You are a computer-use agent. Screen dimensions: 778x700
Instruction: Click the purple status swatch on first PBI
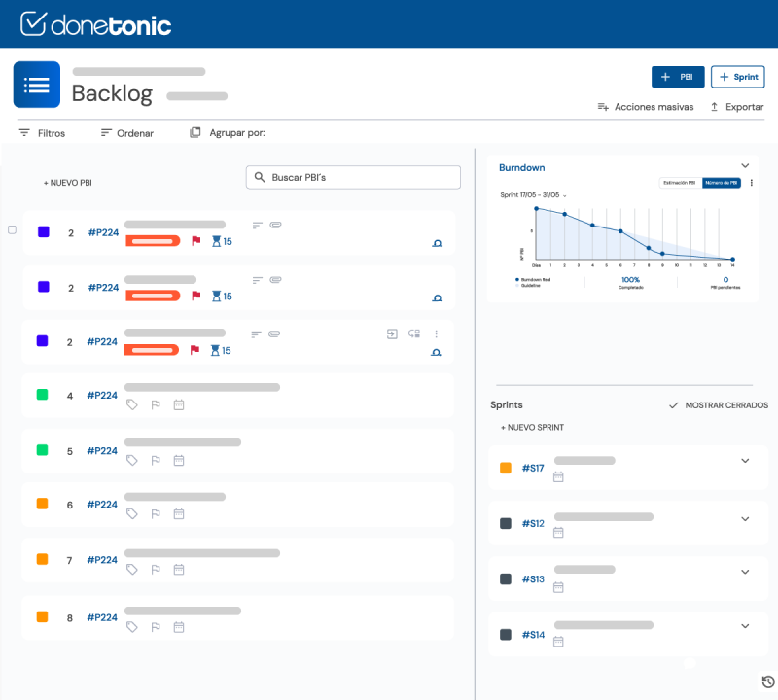pos(43,229)
